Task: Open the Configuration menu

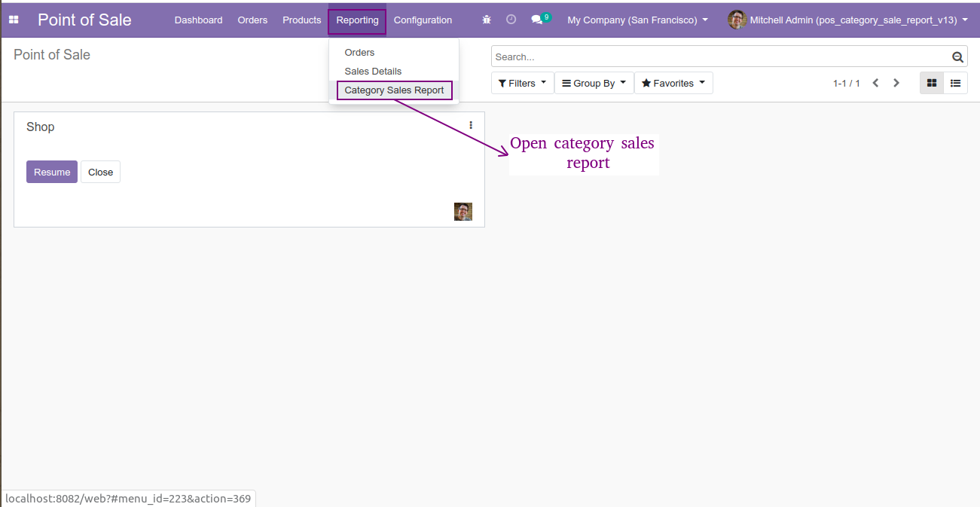Action: [423, 20]
